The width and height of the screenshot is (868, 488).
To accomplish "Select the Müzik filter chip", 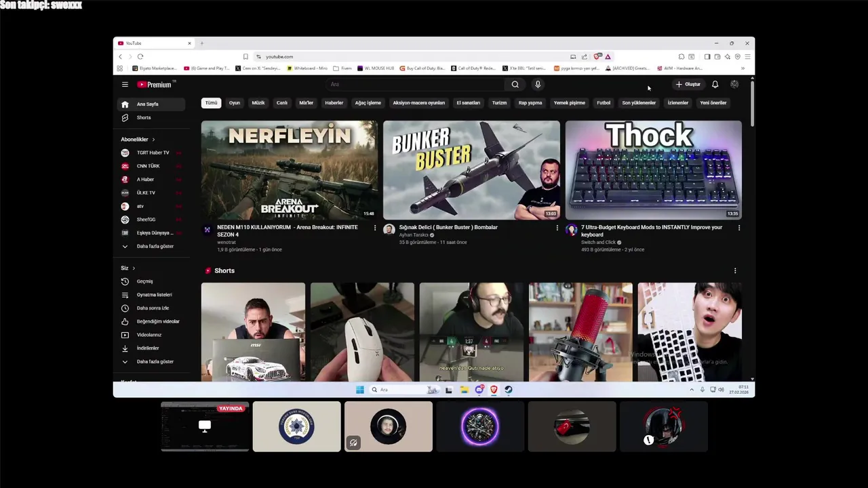I will pos(258,103).
